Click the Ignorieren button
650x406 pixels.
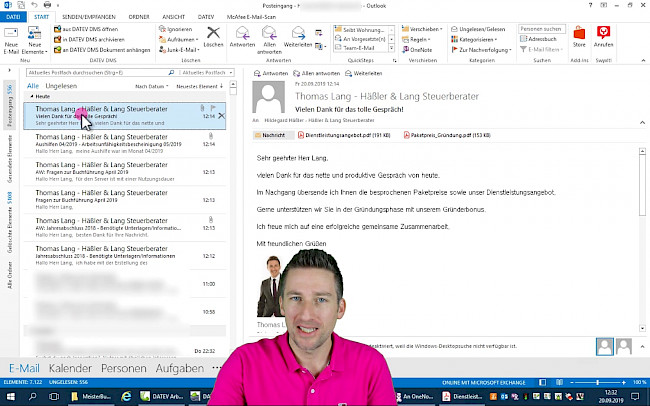point(176,29)
